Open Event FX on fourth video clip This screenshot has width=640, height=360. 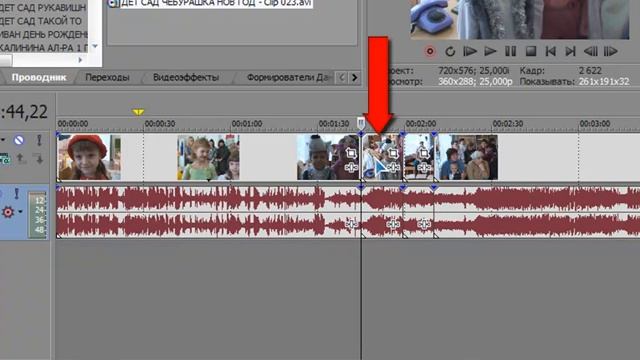[x=393, y=167]
